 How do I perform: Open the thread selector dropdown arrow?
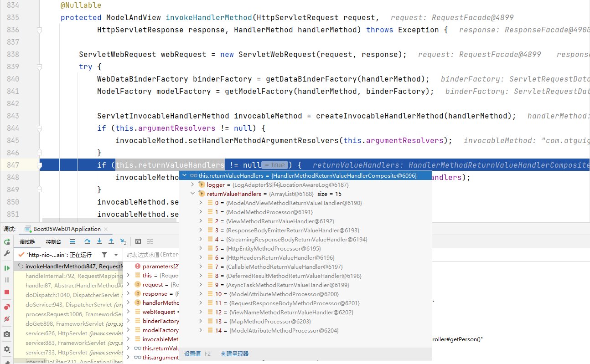(116, 255)
